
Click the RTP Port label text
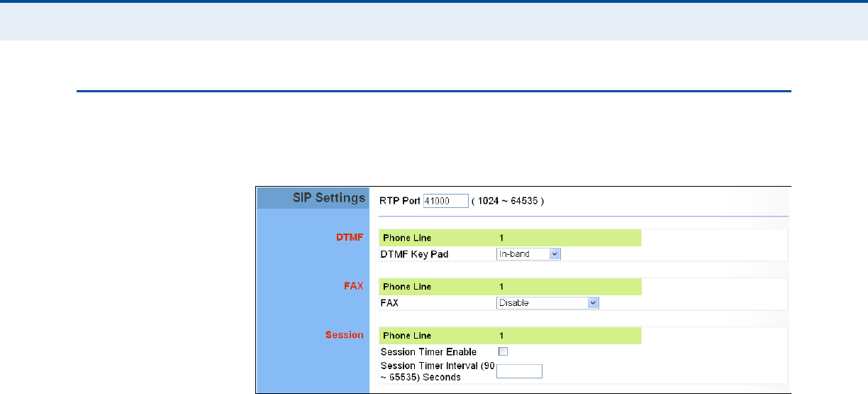[400, 201]
